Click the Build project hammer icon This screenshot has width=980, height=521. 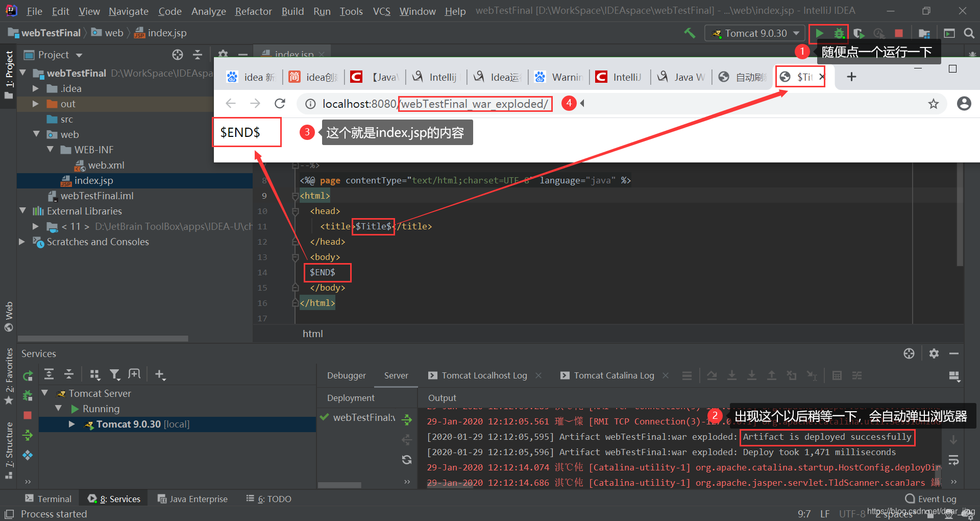690,33
